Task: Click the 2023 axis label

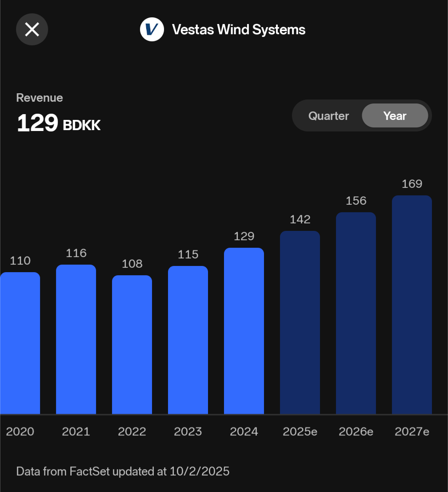Action: 188,432
